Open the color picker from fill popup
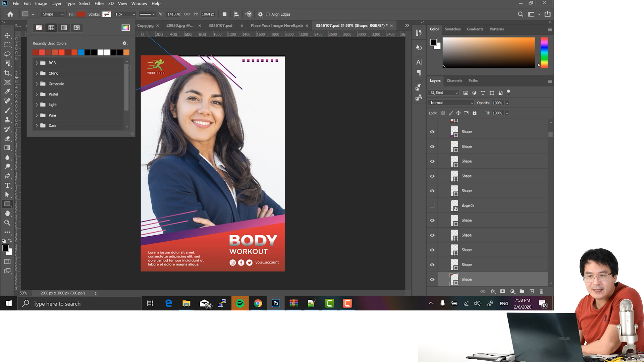 tap(125, 28)
